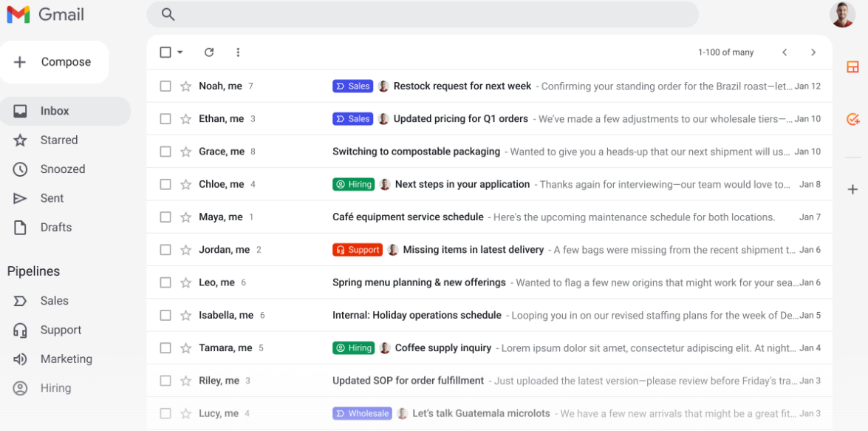This screenshot has width=868, height=431.
Task: Click Hiring tag on Next steps email
Action: point(354,184)
